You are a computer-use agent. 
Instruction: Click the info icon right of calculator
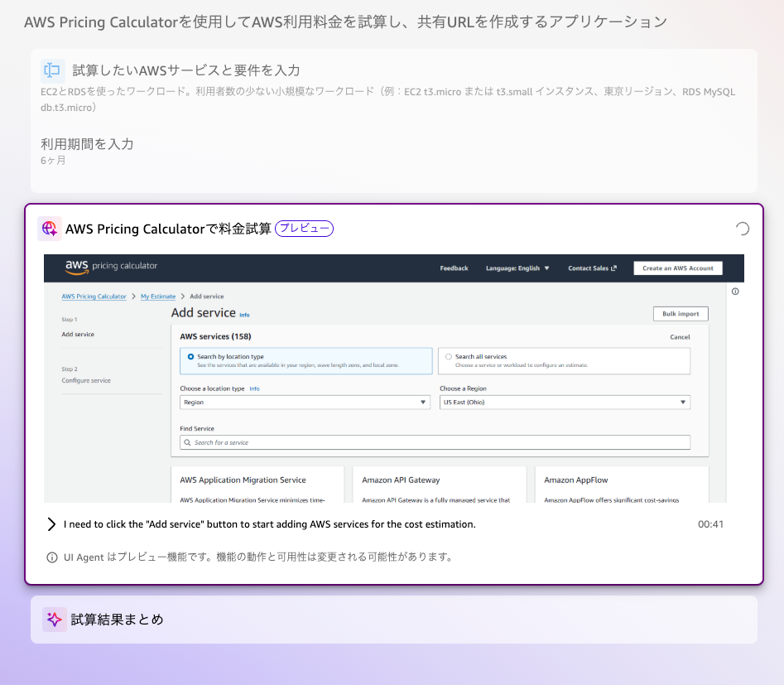(735, 292)
